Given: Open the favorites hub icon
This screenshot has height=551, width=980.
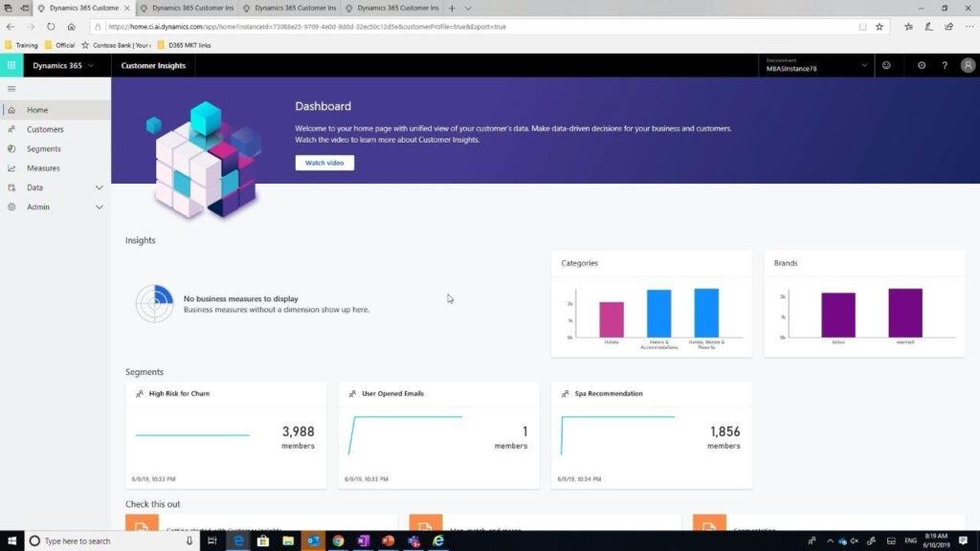Looking at the screenshot, I should (x=909, y=27).
